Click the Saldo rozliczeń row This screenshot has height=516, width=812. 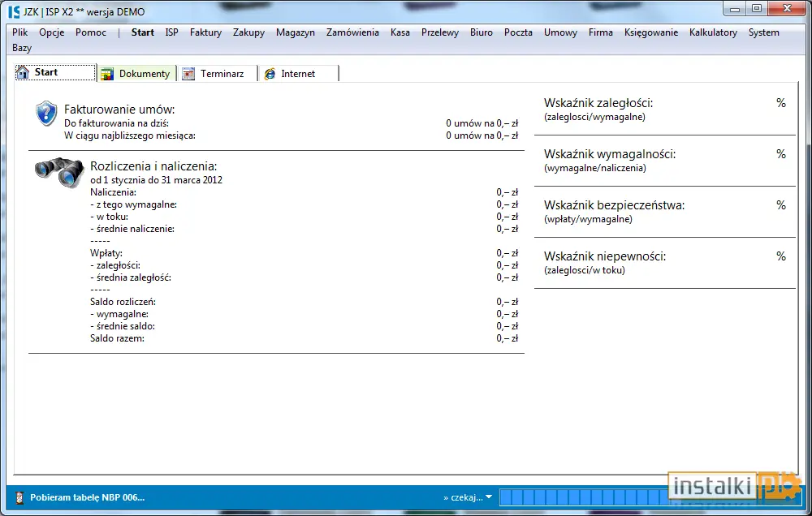coord(304,302)
